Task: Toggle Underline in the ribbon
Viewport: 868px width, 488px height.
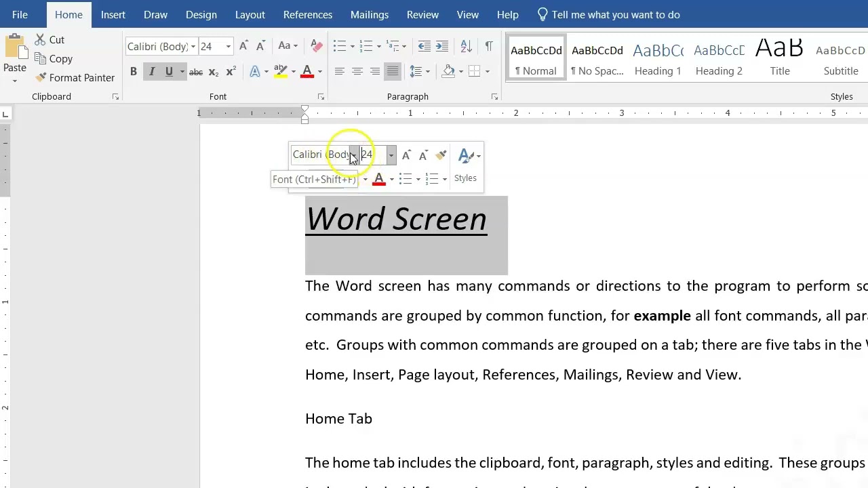Action: click(x=169, y=72)
